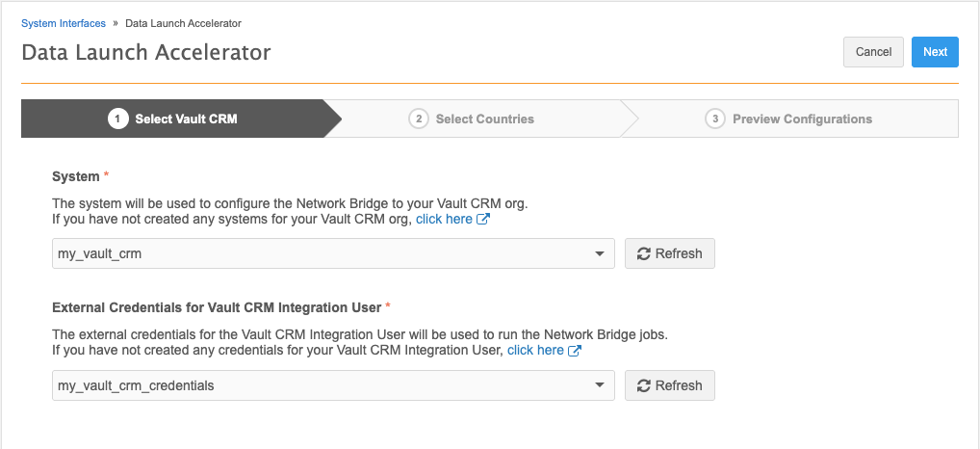
Task: Click the step 3 circle icon
Action: 715,119
